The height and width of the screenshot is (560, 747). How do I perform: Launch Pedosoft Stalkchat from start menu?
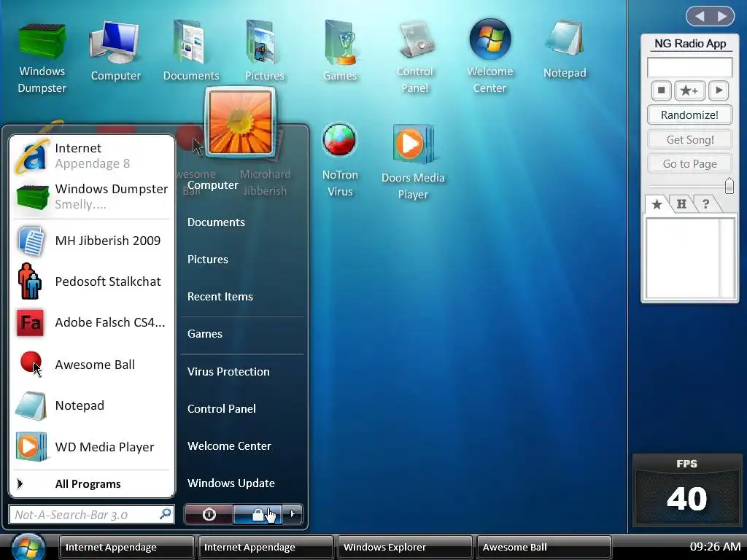(x=92, y=281)
